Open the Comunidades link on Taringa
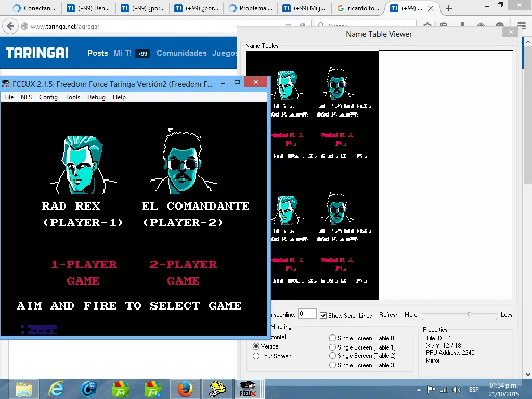This screenshot has height=399, width=532. pyautogui.click(x=181, y=53)
